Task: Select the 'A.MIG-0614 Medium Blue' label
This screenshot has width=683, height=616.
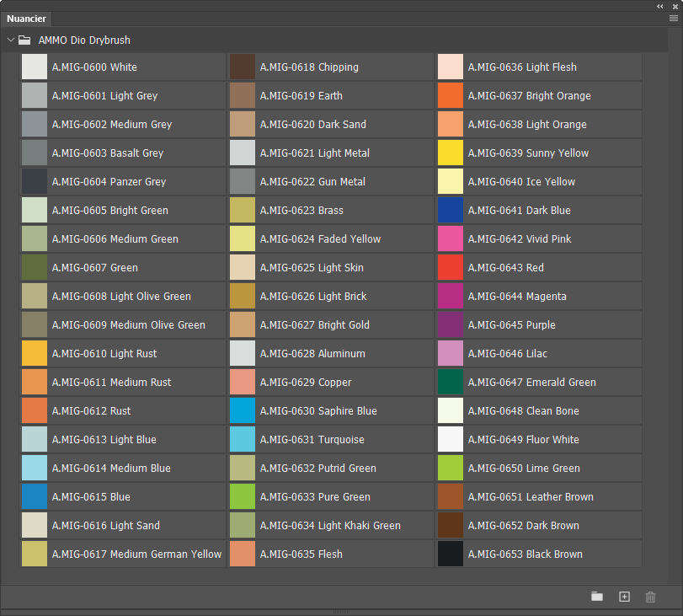Action: click(x=111, y=469)
